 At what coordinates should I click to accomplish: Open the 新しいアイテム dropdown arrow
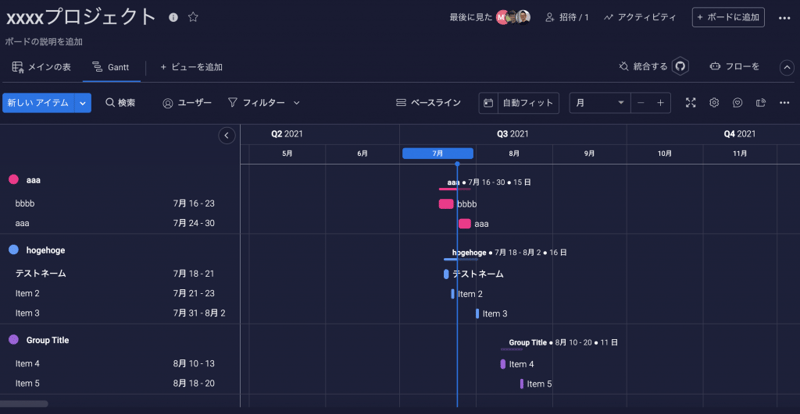click(x=83, y=103)
